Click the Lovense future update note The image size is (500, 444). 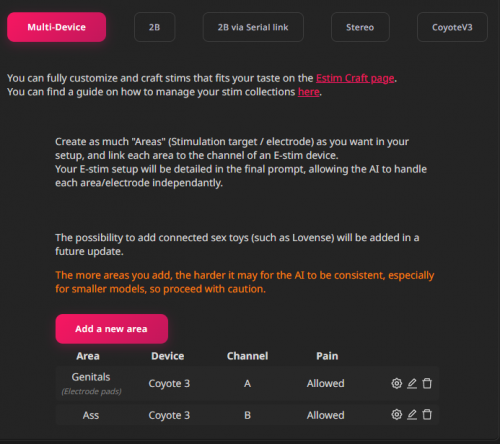[237, 244]
